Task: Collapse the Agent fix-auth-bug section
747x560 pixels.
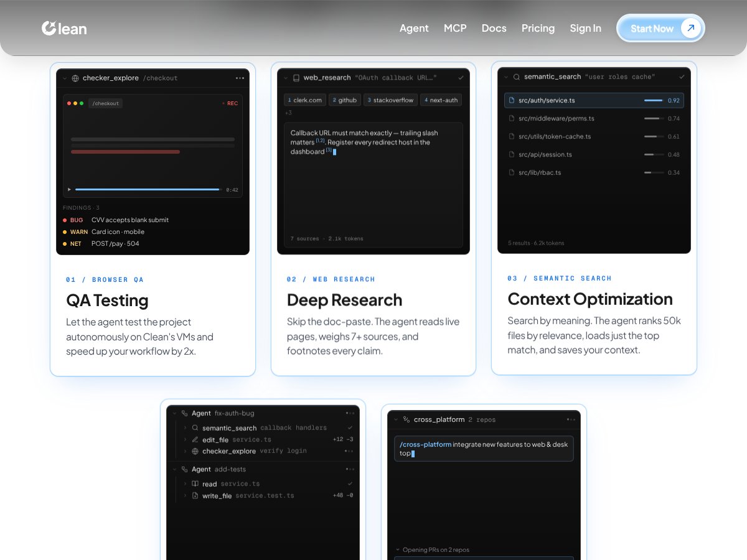Action: (x=175, y=413)
